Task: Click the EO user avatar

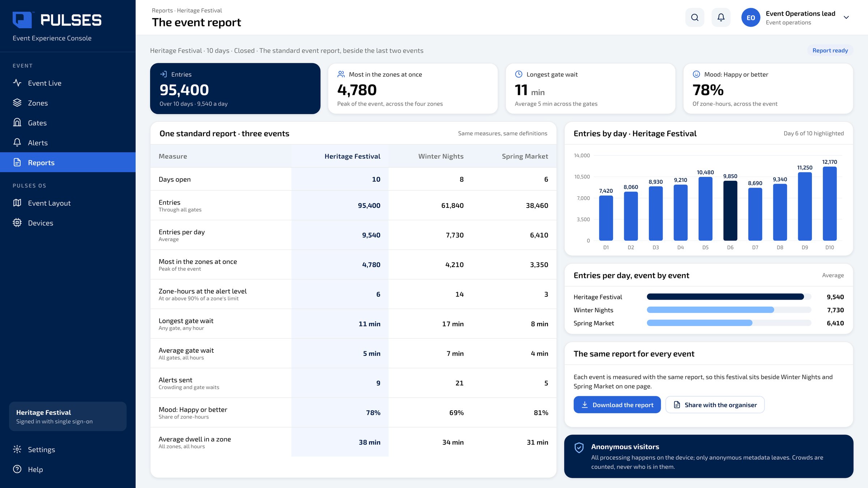Action: [x=750, y=17]
